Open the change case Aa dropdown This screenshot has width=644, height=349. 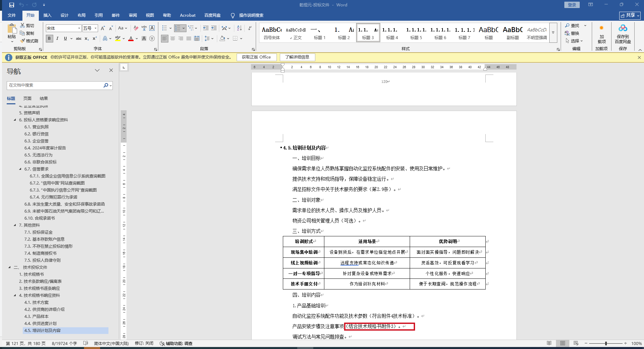[x=123, y=28]
